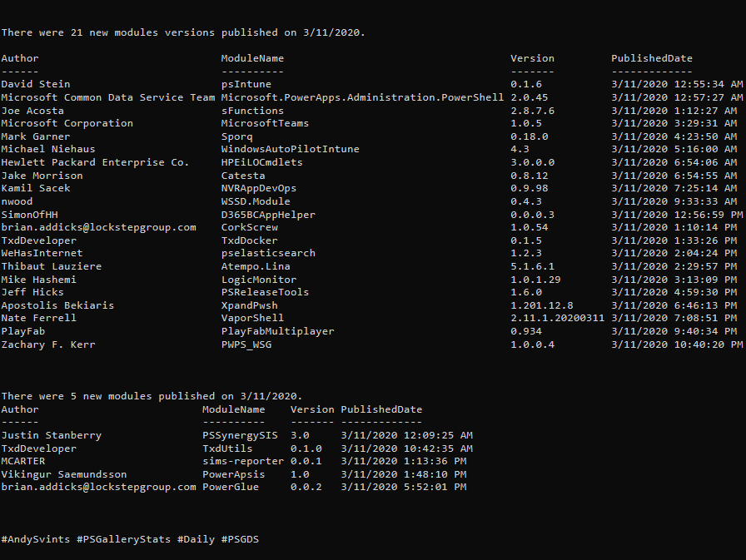Image resolution: width=746 pixels, height=560 pixels.
Task: Click the TxdUtils module name
Action: [x=227, y=448]
